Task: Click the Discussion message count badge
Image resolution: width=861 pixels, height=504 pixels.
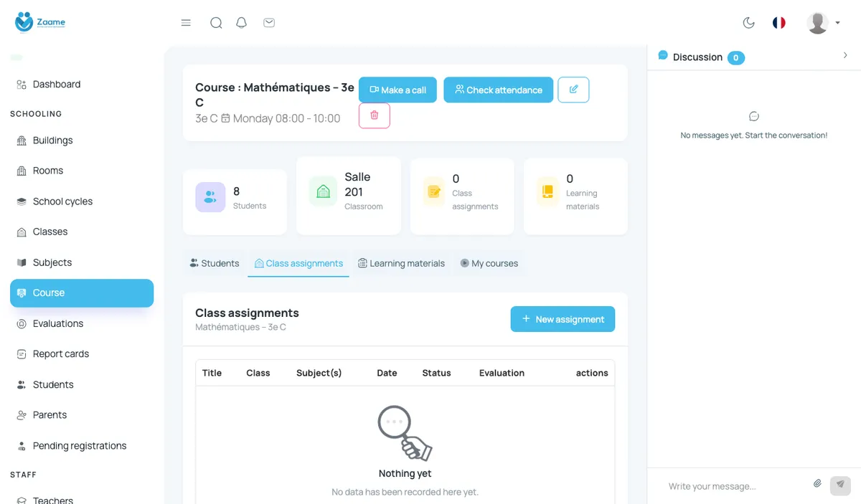Action: [736, 57]
